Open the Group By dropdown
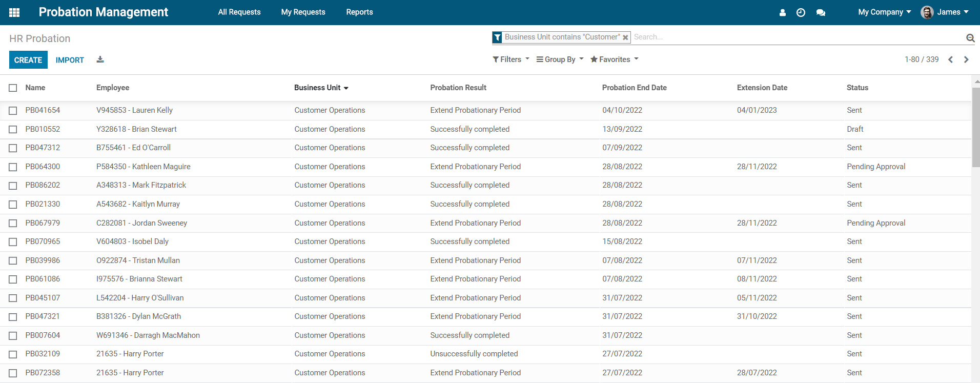This screenshot has height=383, width=980. [560, 59]
